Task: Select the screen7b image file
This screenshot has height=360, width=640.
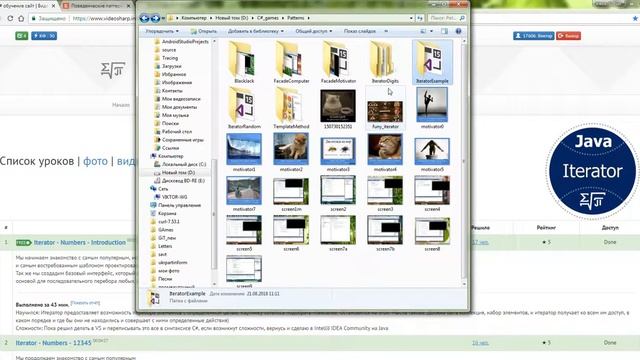Action: click(x=385, y=233)
